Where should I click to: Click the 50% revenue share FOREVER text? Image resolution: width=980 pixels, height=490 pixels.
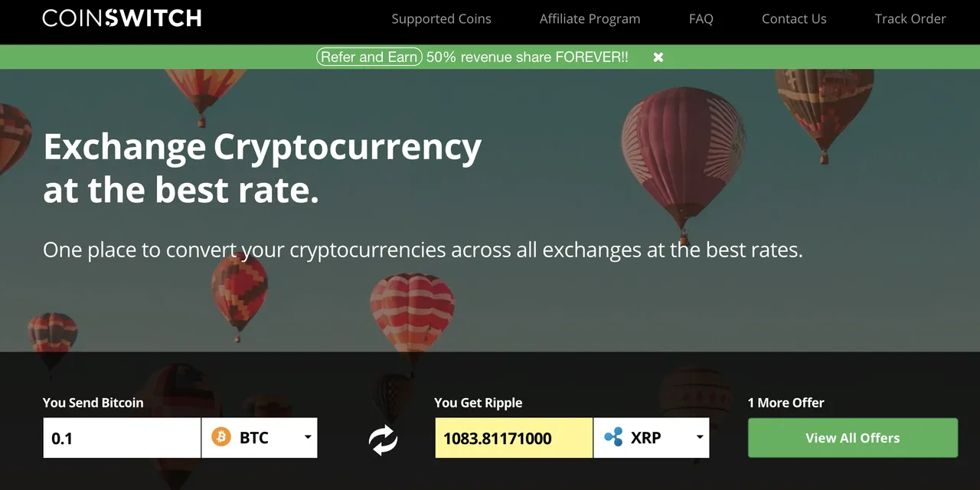pos(528,57)
